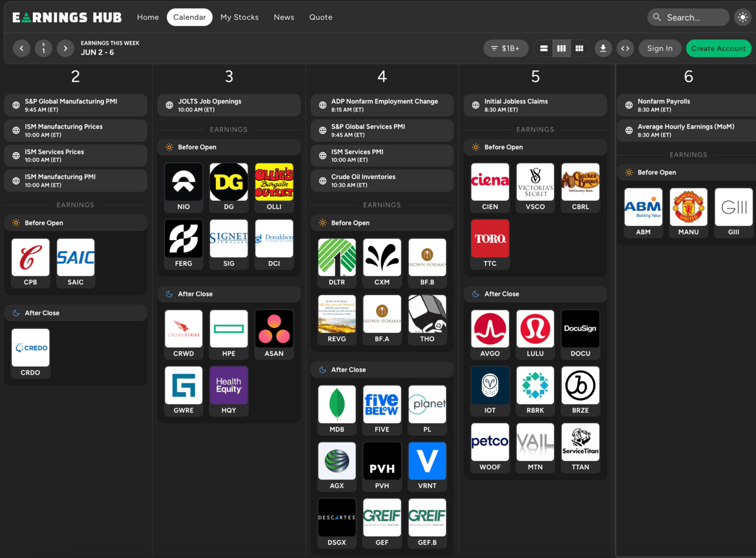The width and height of the screenshot is (756, 558).
Task: Go to next week arrow
Action: [66, 48]
